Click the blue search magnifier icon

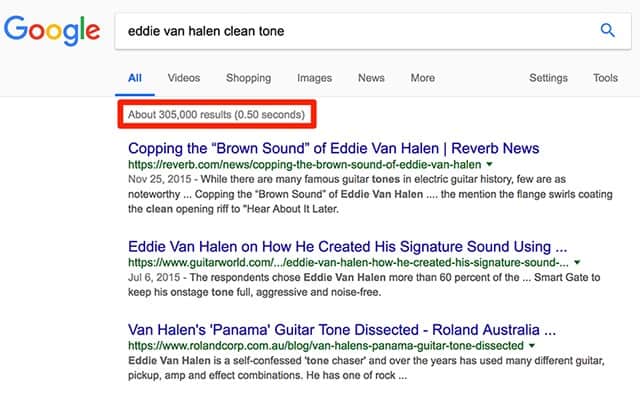click(607, 31)
